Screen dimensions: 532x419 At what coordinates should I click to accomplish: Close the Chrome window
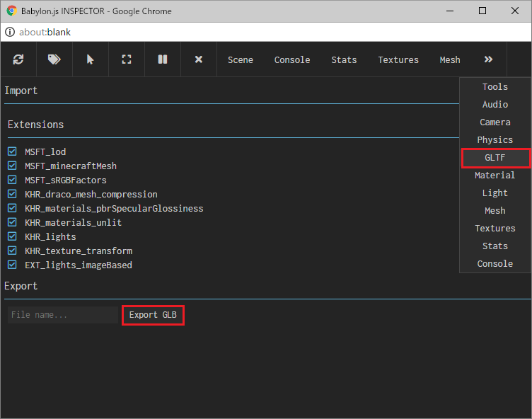(x=515, y=11)
